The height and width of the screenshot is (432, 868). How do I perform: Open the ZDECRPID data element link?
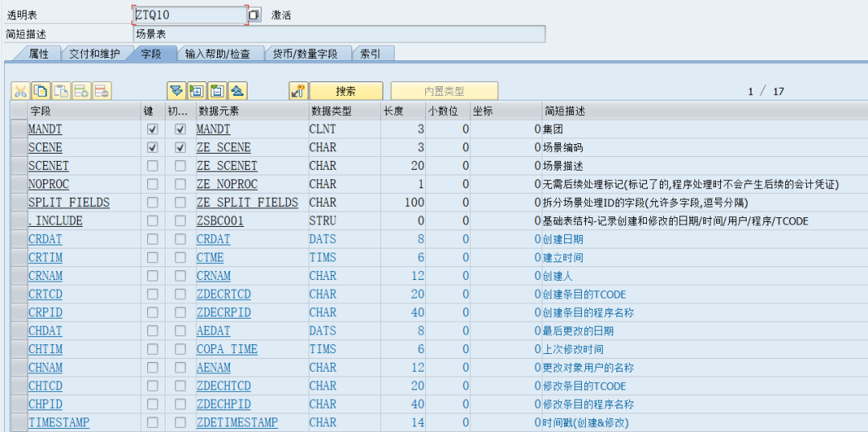(x=223, y=312)
